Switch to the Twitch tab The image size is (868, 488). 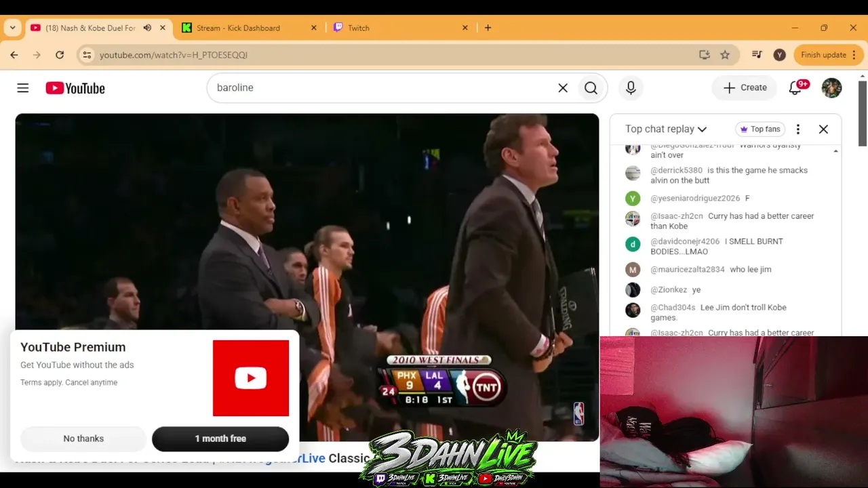[x=359, y=28]
